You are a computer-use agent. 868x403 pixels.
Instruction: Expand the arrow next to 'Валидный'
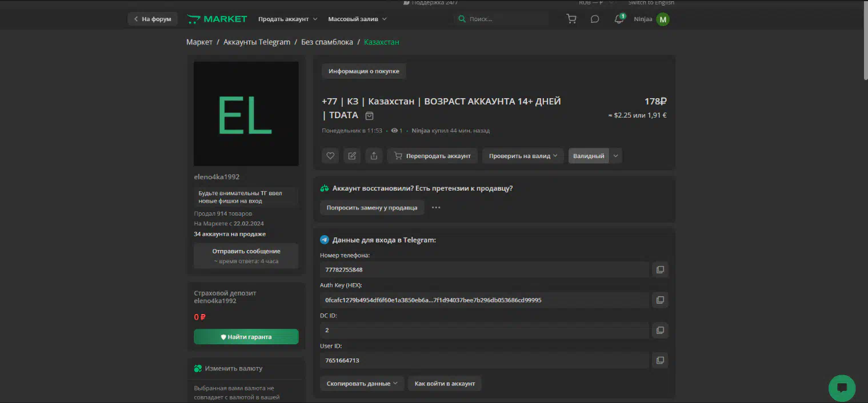click(x=615, y=156)
